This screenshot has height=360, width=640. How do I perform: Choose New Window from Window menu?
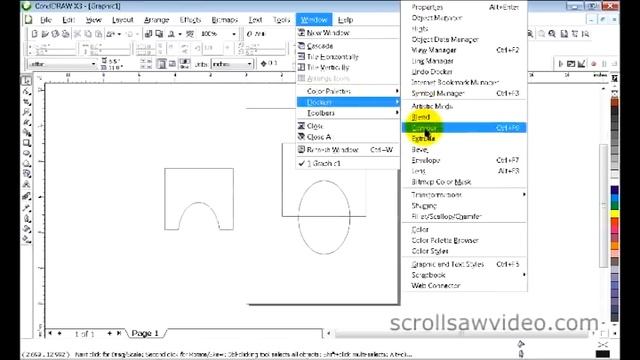click(348, 33)
